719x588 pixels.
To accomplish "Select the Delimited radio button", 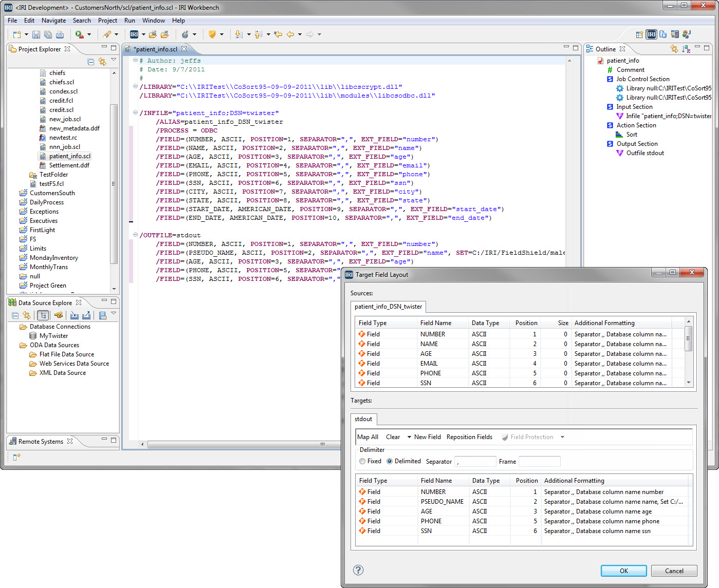I will point(390,461).
